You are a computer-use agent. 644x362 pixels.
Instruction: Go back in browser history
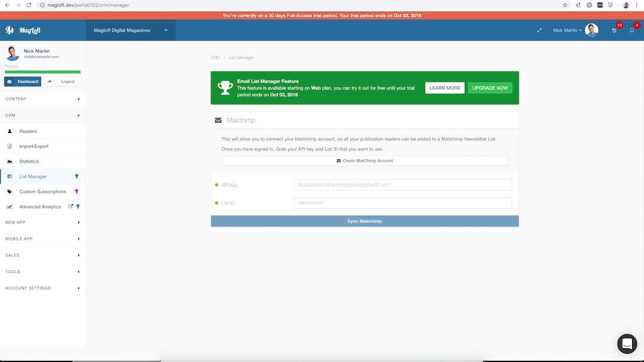[7, 5]
